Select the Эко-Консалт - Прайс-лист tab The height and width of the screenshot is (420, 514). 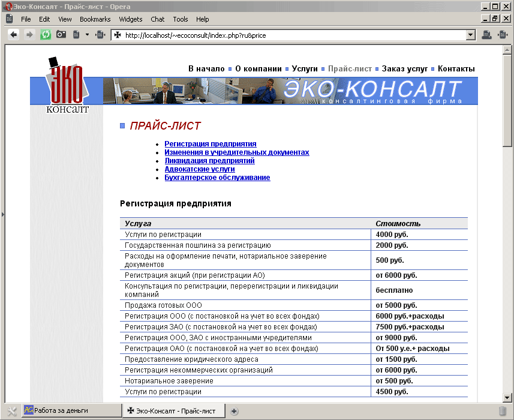174,410
